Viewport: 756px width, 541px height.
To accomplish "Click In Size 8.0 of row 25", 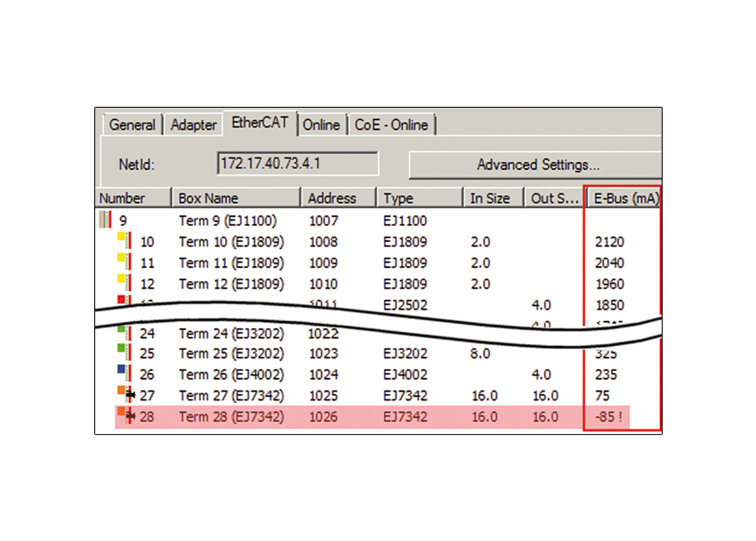I will point(480,354).
